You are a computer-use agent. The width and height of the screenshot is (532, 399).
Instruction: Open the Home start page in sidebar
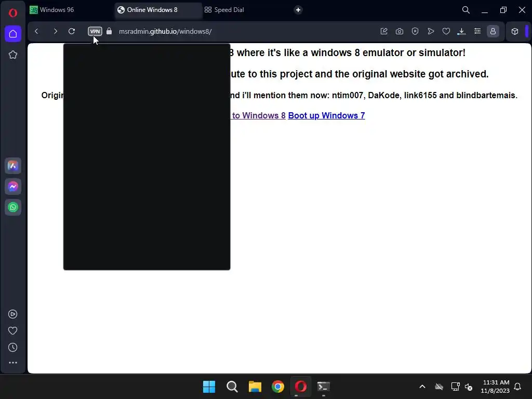(x=13, y=34)
